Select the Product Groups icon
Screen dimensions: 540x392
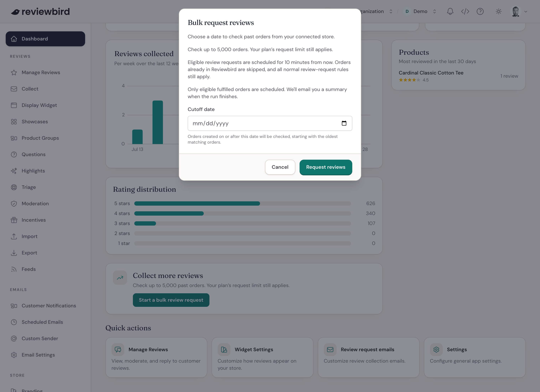[x=14, y=138]
